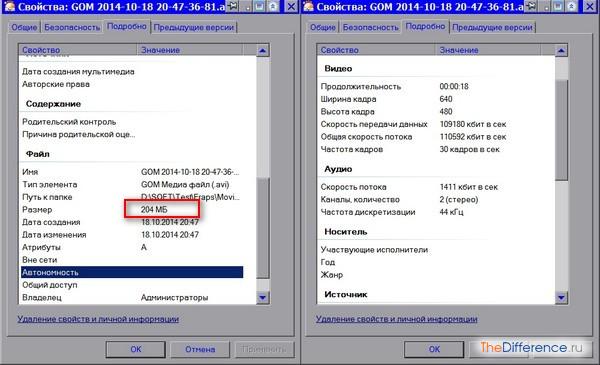This screenshot has width=600, height=365.
Task: Click the OK button in right window
Action: [434, 349]
